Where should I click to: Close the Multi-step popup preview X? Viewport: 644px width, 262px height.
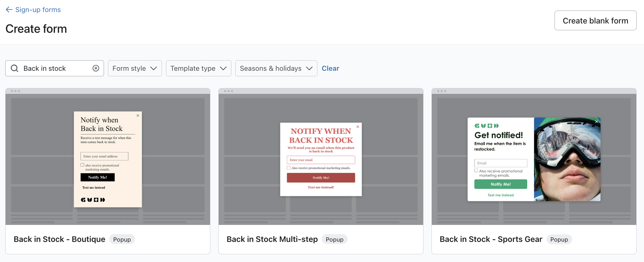[x=358, y=127]
